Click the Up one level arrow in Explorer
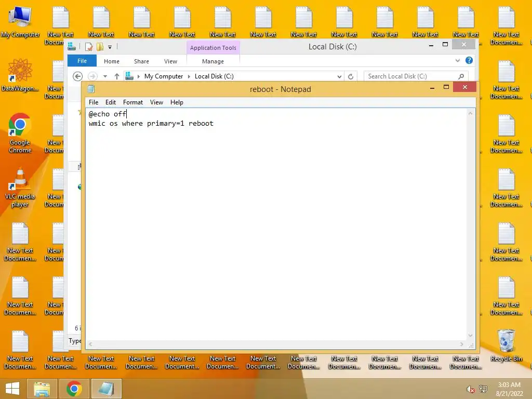Image resolution: width=532 pixels, height=399 pixels. (117, 76)
